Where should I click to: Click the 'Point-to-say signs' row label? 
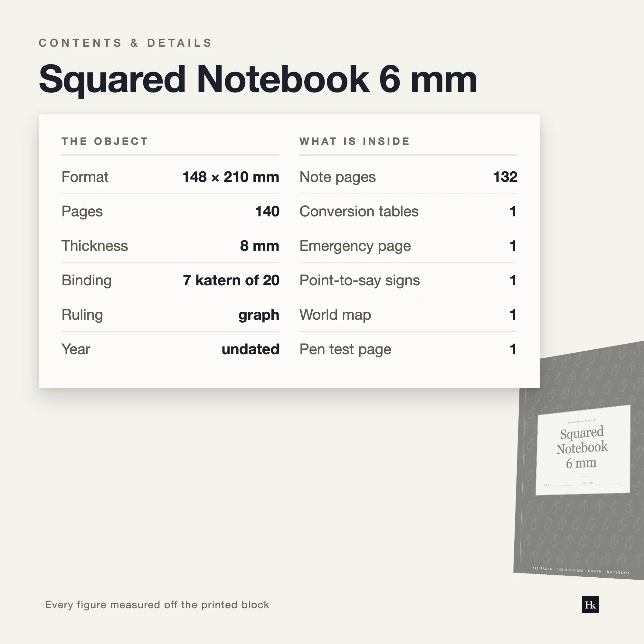pyautogui.click(x=359, y=280)
